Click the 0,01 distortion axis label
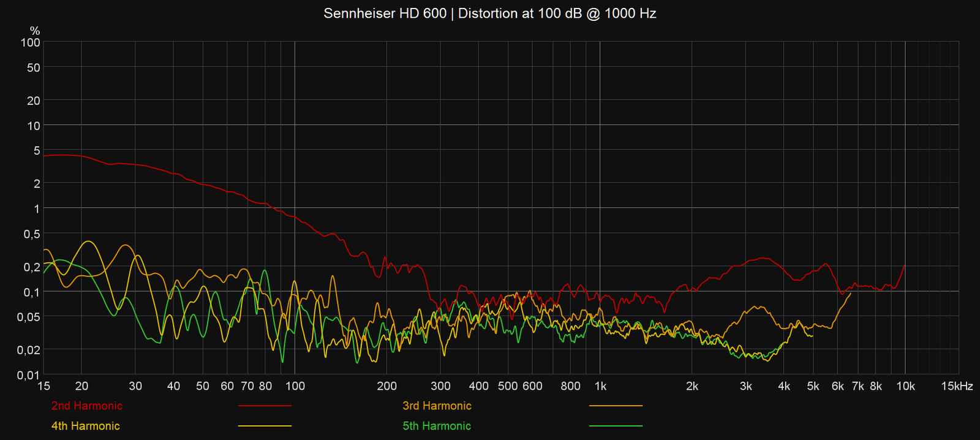The width and height of the screenshot is (980, 440). [28, 375]
